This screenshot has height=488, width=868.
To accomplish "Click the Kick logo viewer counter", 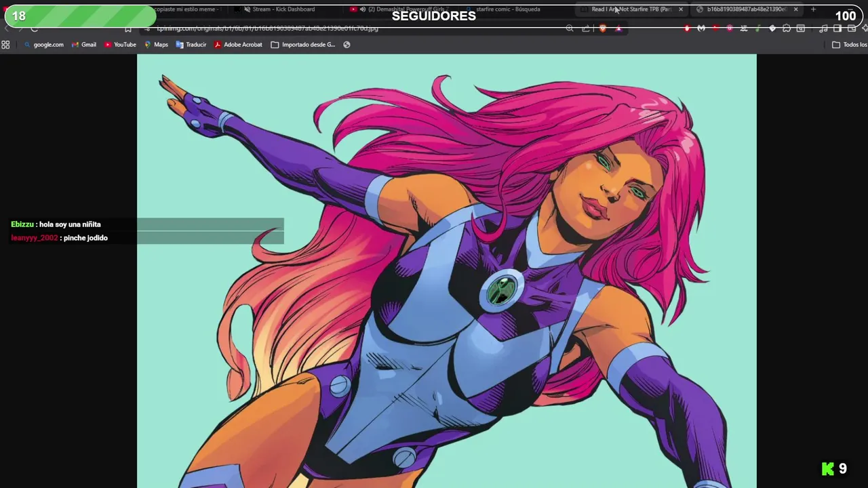I will 834,468.
